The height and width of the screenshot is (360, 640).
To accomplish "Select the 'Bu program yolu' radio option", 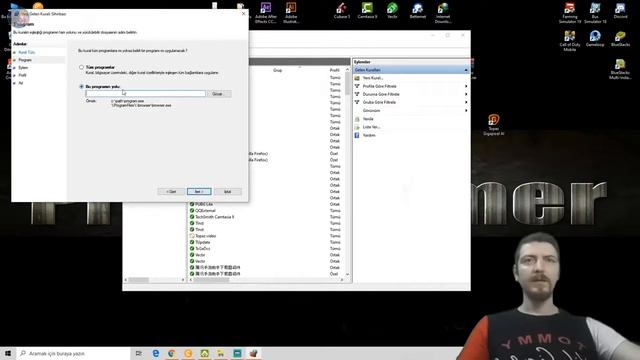I will click(x=82, y=87).
